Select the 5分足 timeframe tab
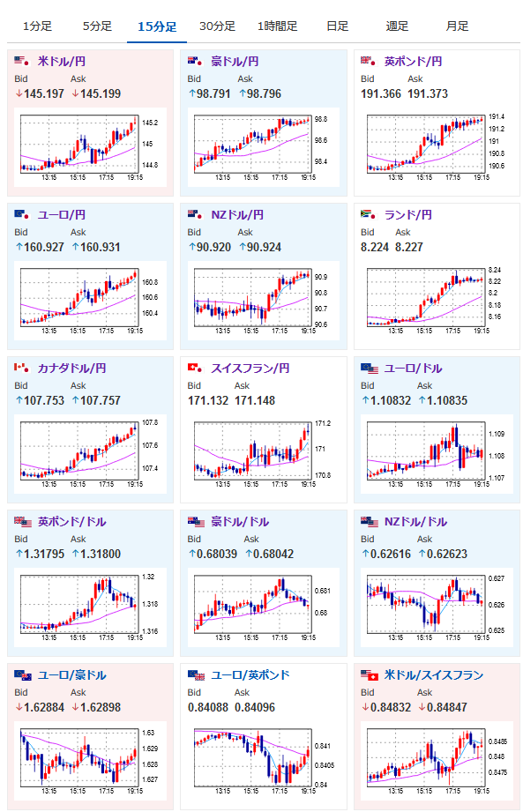 tap(97, 26)
